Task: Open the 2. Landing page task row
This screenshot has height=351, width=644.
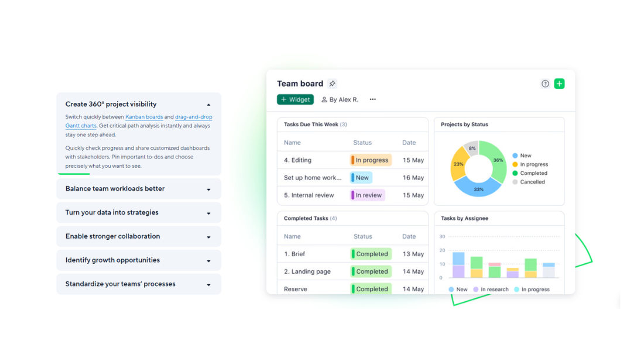Action: pyautogui.click(x=307, y=271)
